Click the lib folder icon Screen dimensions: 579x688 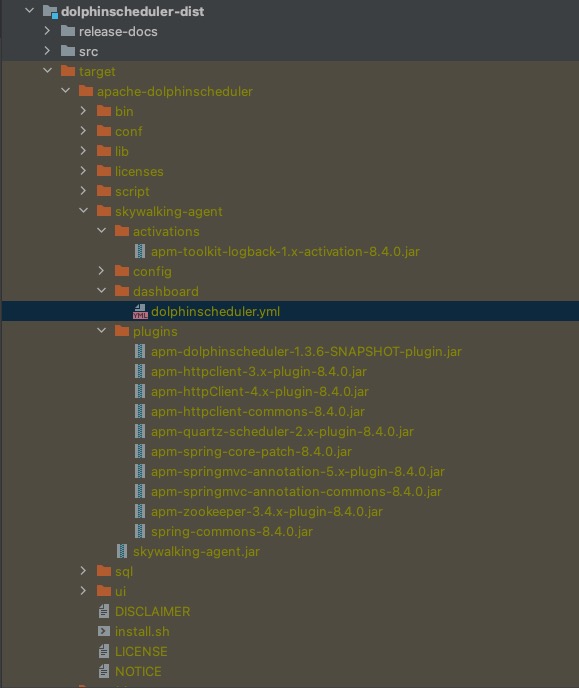[104, 151]
